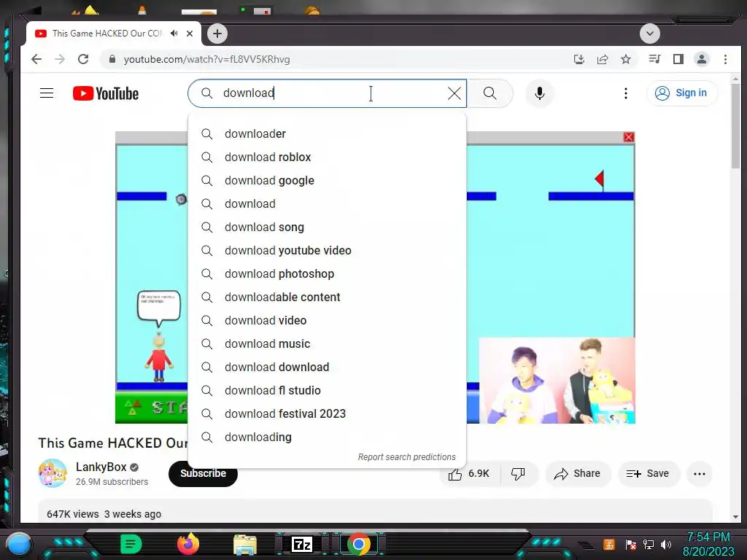Like the video (6.9K)
This screenshot has width=747, height=560.
(469, 474)
